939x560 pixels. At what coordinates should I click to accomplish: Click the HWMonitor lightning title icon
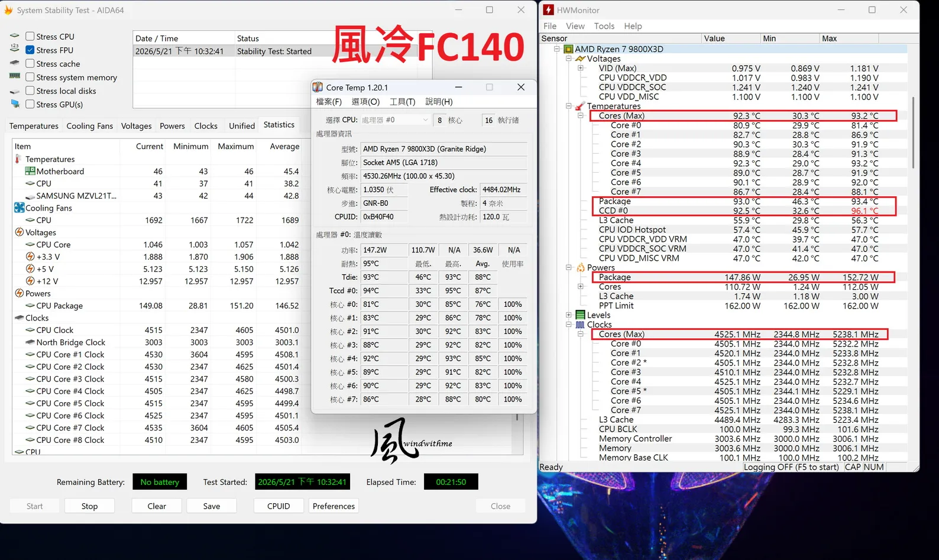point(549,10)
